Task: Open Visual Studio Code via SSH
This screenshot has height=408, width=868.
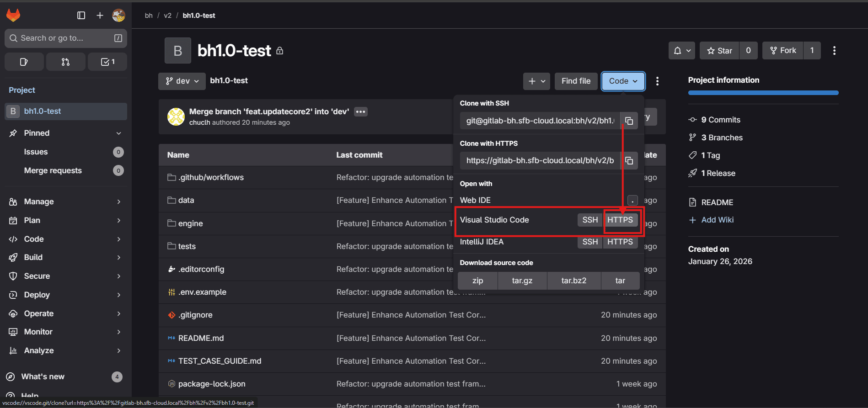Action: pos(590,220)
